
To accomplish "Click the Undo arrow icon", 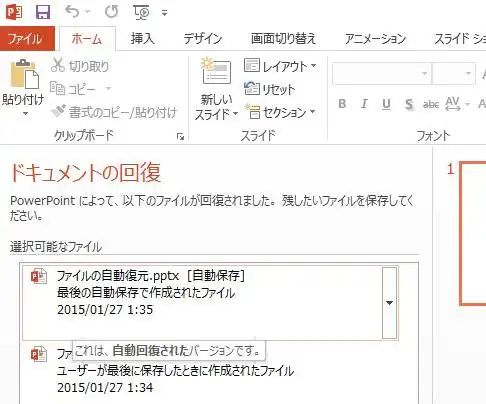I will pos(72,12).
